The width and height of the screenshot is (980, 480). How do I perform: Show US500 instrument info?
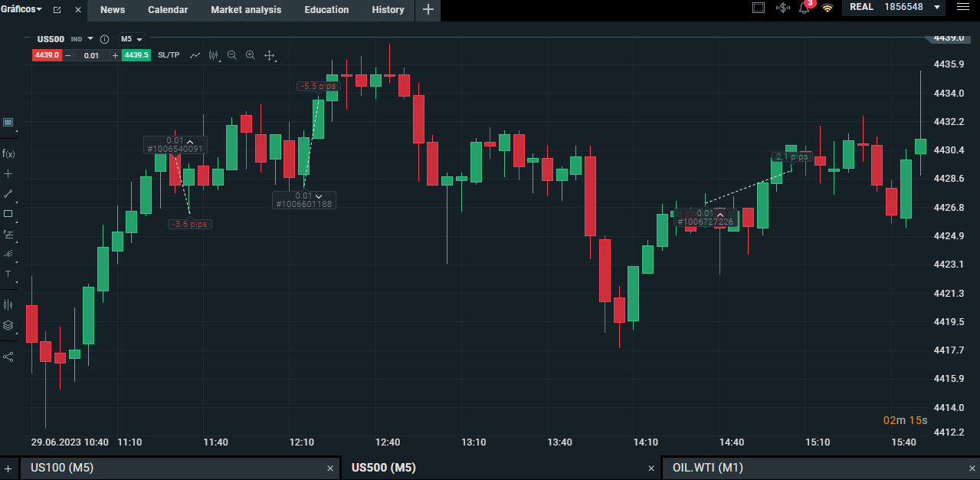[104, 39]
